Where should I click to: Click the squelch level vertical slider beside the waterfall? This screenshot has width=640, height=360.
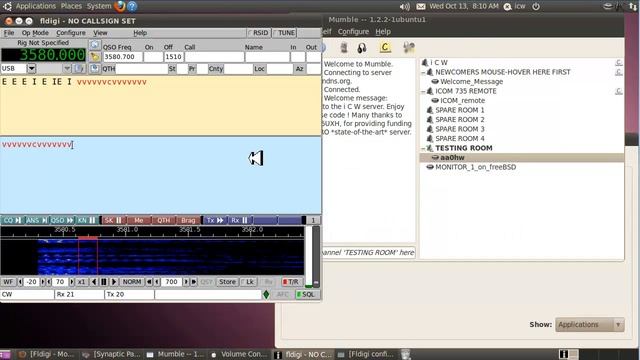point(316,256)
